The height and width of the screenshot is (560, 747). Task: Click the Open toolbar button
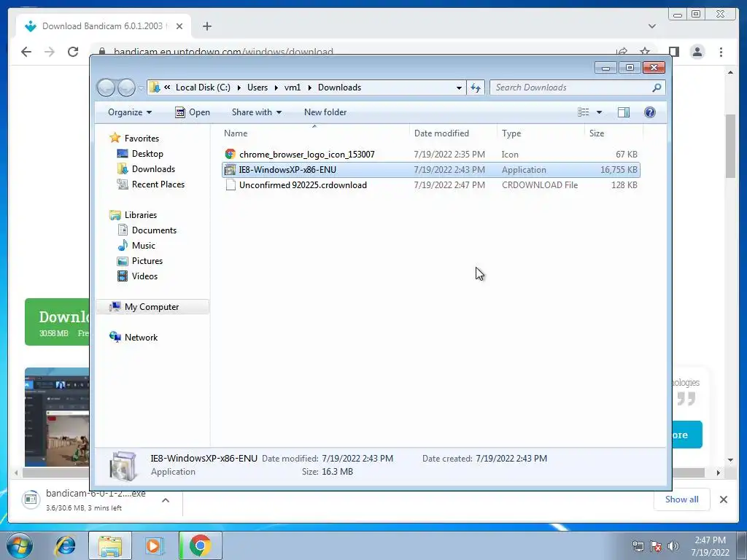[x=193, y=112]
